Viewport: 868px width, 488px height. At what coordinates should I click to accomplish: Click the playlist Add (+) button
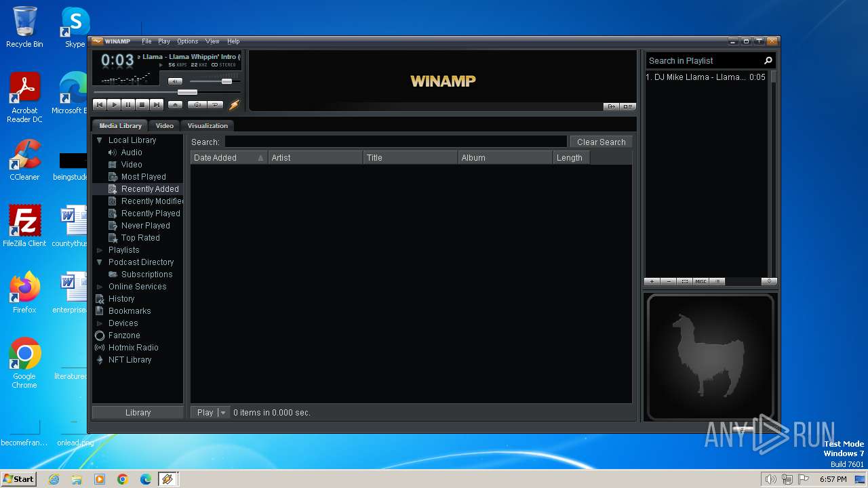point(652,281)
